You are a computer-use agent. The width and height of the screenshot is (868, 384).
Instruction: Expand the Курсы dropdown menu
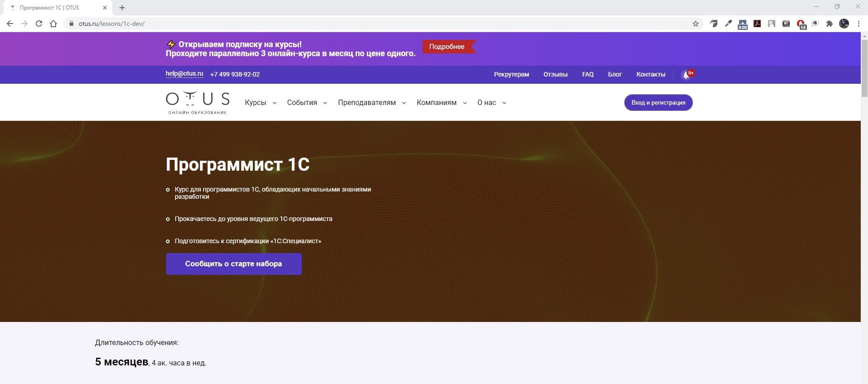coord(261,103)
